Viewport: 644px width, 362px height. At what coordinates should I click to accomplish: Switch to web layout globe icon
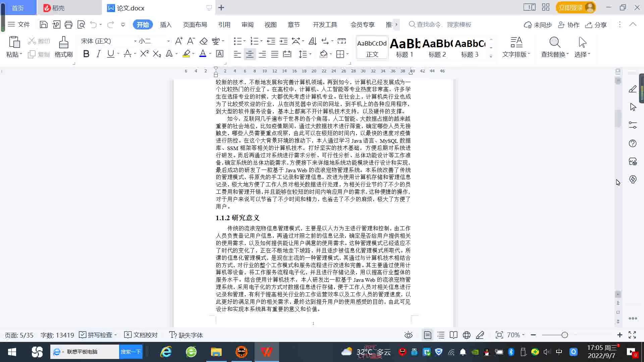tap(467, 335)
